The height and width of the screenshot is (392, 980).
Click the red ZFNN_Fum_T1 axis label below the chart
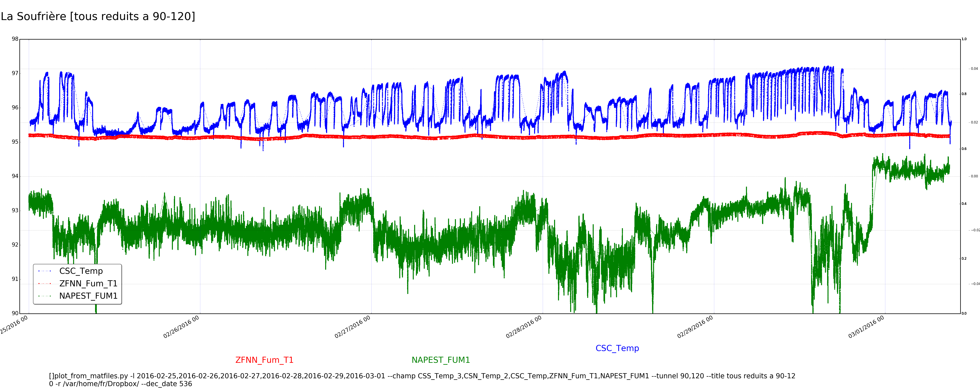point(264,360)
